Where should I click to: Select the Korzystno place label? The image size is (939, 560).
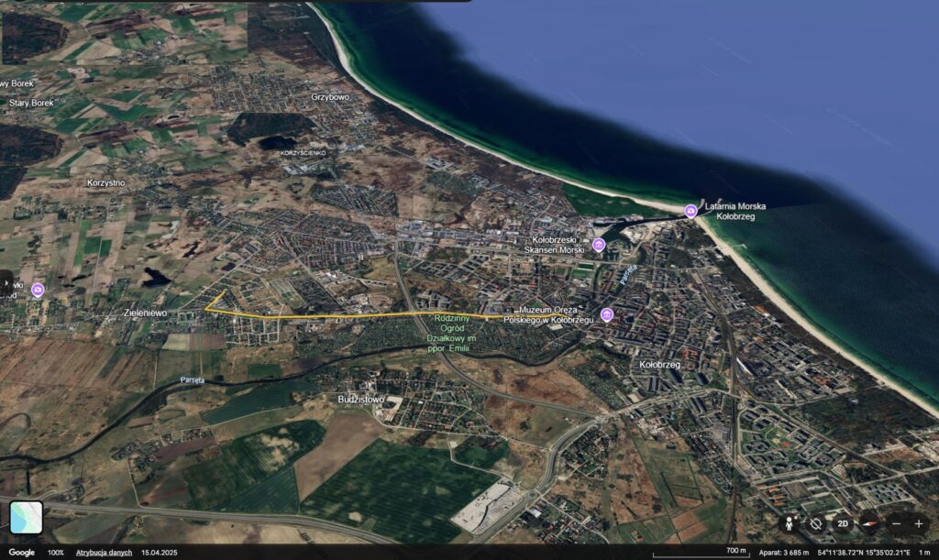pos(106,183)
